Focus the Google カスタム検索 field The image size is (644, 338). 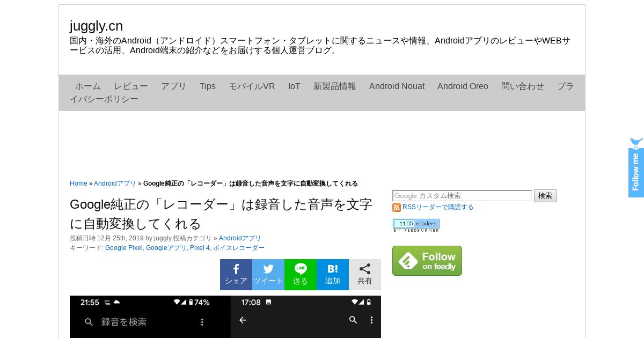coord(462,196)
